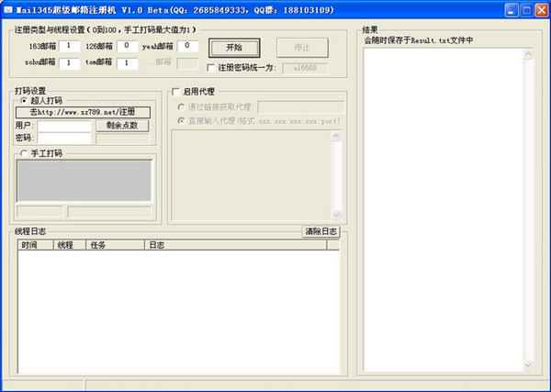Screen dimensions: 551x392
Task: Click the 开始 button
Action: [x=233, y=47]
